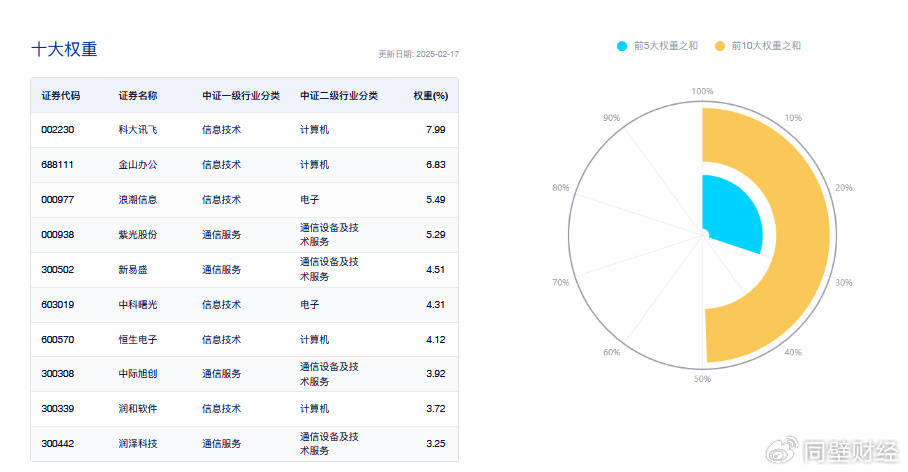Click the 40% label on the chart
The height and width of the screenshot is (472, 908).
click(x=793, y=352)
